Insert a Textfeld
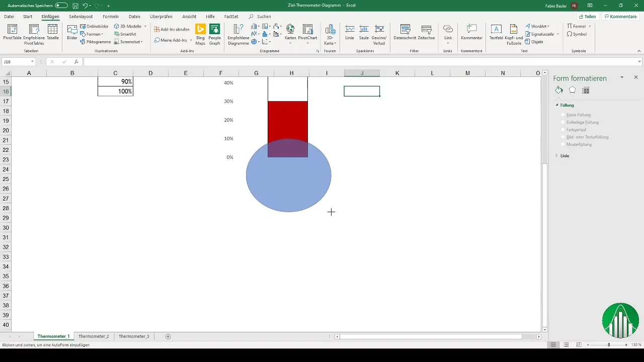 [496, 32]
